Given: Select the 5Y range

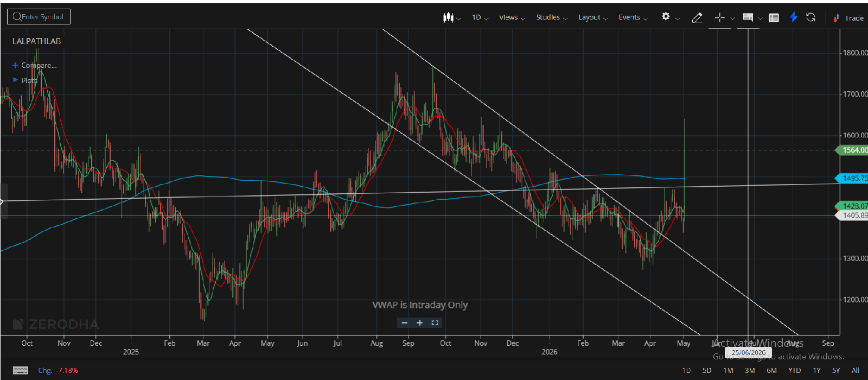Looking at the screenshot, I should coord(836,370).
